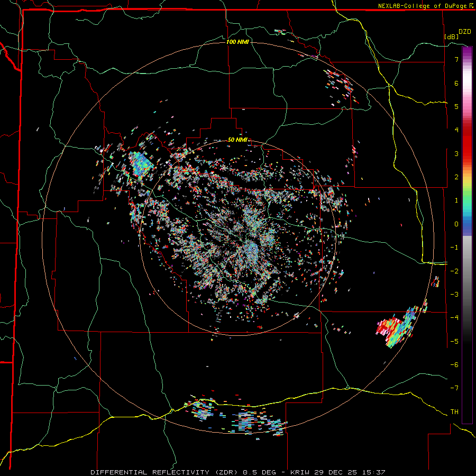The image size is (476, 476).
Task: Click the -3 value on the scale
Action: [454, 295]
